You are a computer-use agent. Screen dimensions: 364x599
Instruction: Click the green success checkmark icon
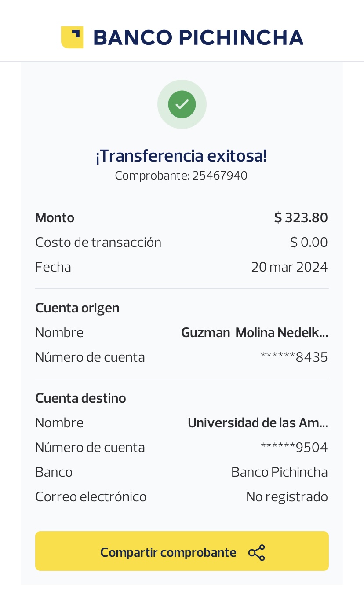[182, 104]
